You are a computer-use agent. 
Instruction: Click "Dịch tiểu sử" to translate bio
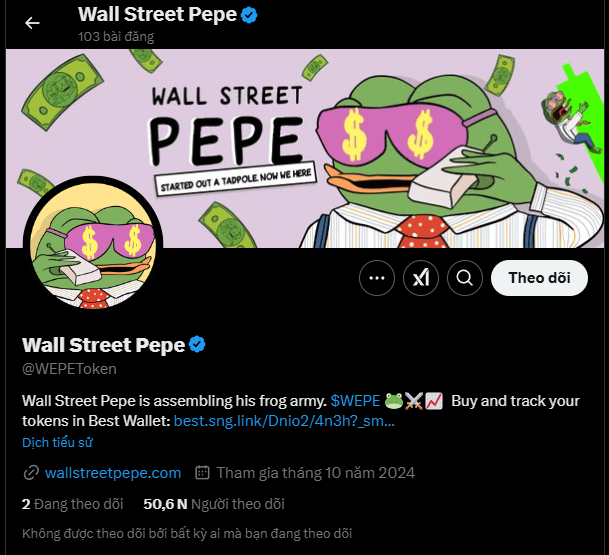[x=58, y=441]
